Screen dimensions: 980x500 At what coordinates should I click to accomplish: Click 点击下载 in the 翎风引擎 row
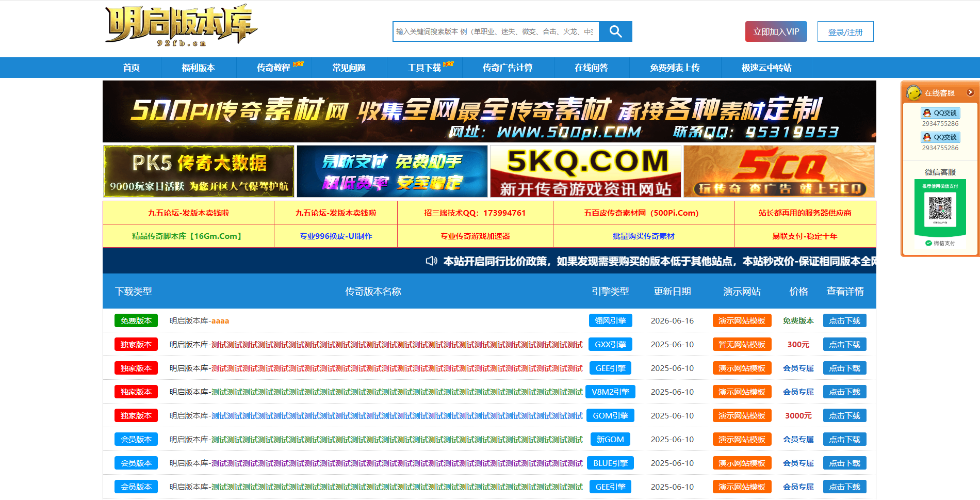pos(844,320)
